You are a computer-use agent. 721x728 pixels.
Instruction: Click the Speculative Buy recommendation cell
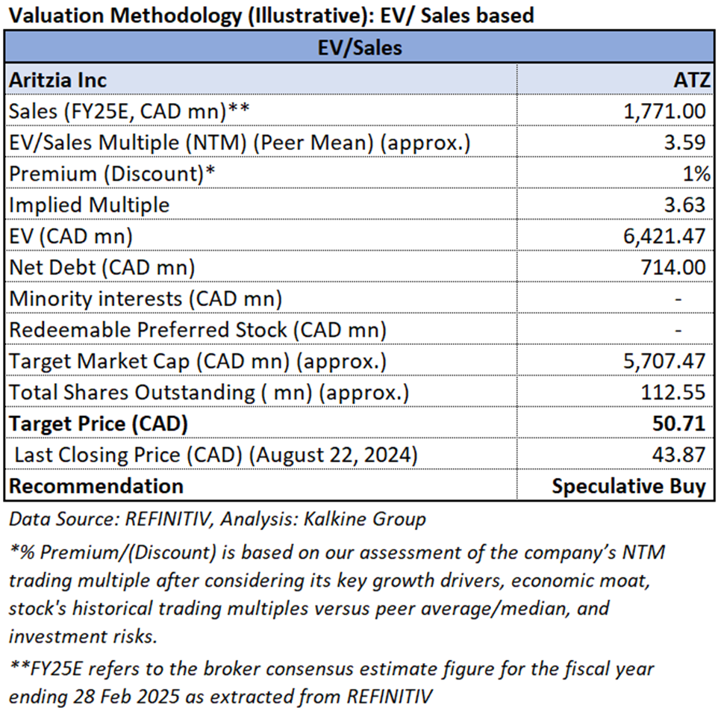tap(628, 486)
